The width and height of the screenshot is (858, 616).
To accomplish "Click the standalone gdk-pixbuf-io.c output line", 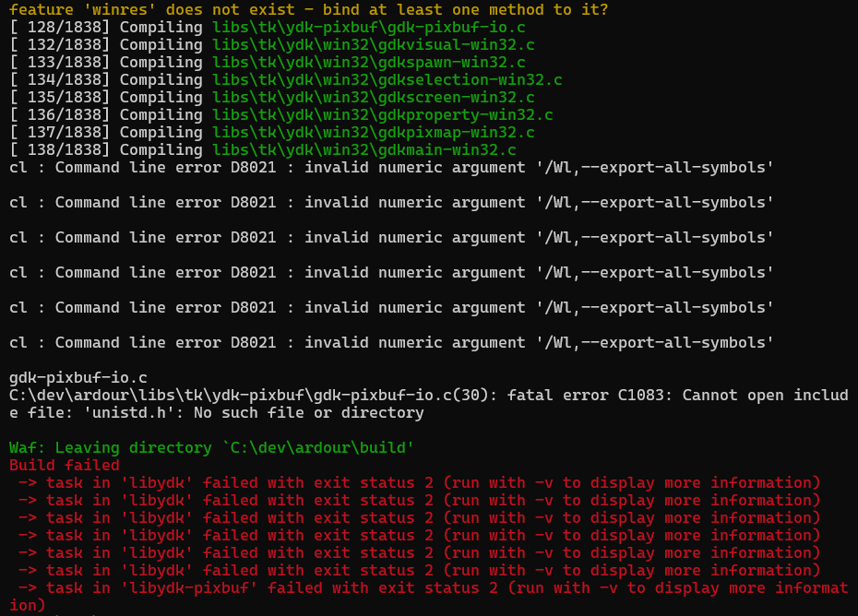I will (77, 377).
